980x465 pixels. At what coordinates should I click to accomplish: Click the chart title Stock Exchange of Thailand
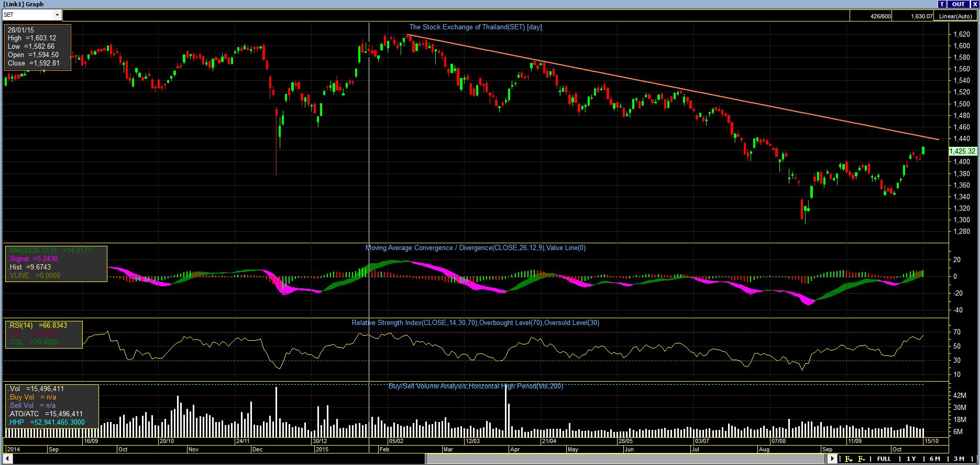[x=475, y=27]
